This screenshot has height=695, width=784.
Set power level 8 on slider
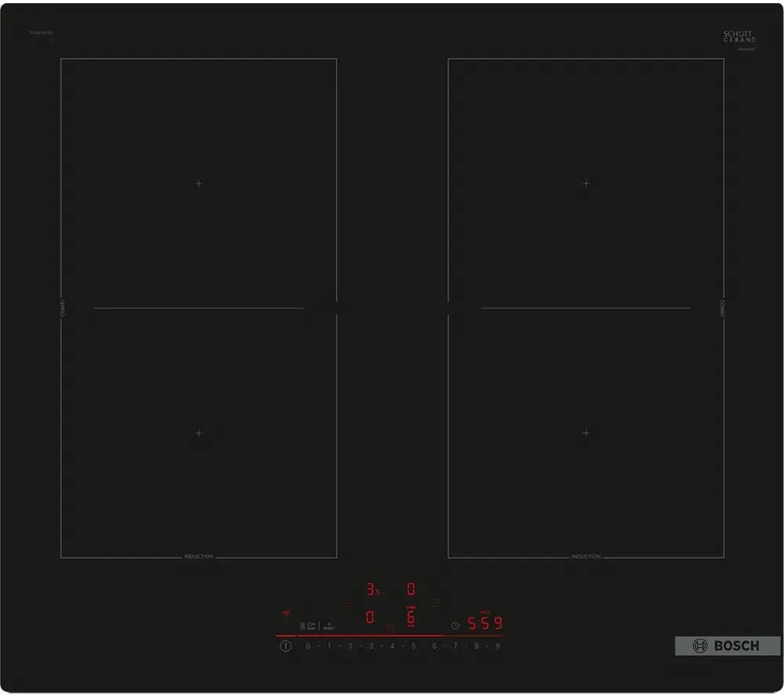(477, 646)
